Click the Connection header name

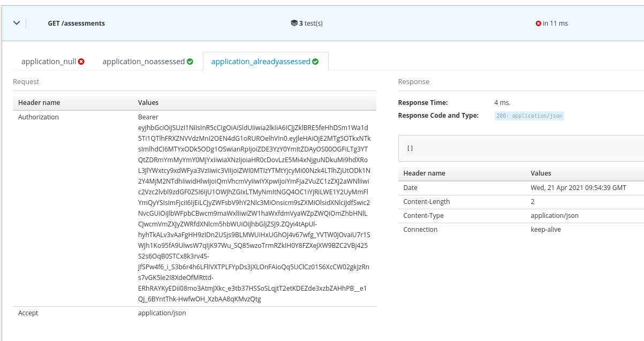tap(420, 229)
